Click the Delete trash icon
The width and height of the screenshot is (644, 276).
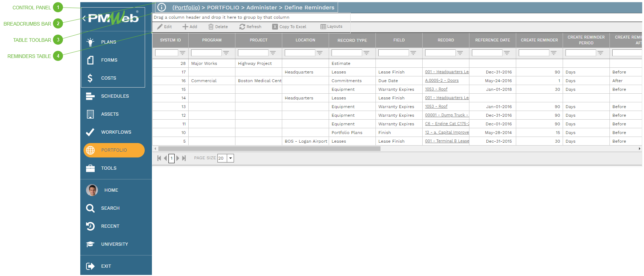[x=218, y=27]
